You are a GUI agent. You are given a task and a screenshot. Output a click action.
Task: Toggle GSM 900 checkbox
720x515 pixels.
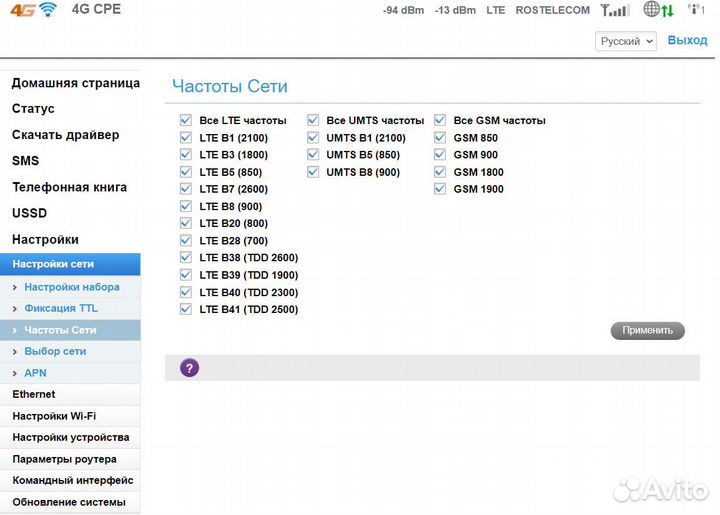440,155
